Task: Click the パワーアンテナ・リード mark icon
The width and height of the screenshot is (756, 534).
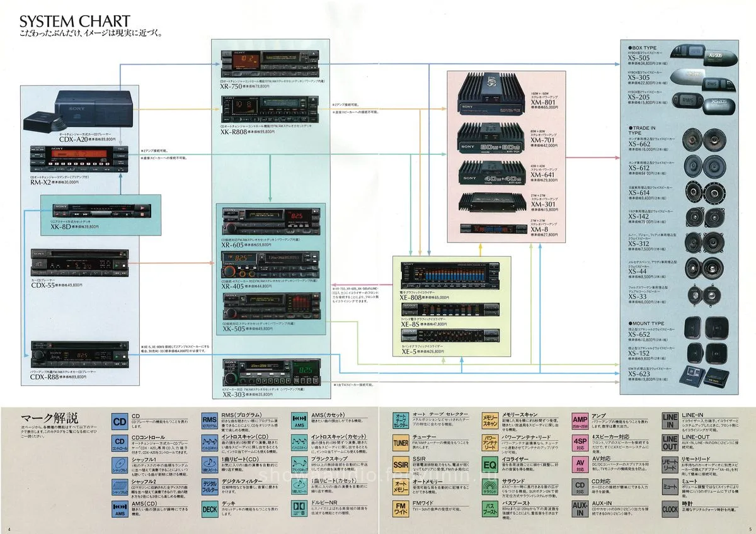Action: [490, 443]
